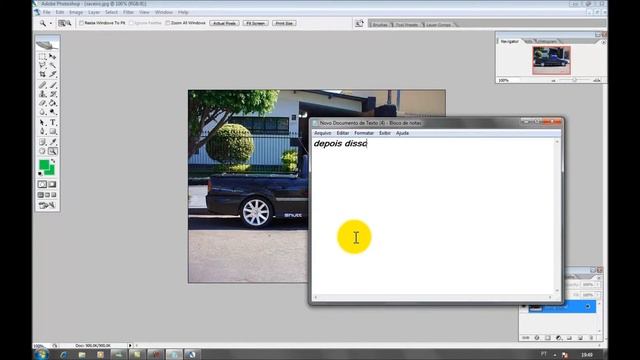Select the Eyedropper tool

pos(53,142)
